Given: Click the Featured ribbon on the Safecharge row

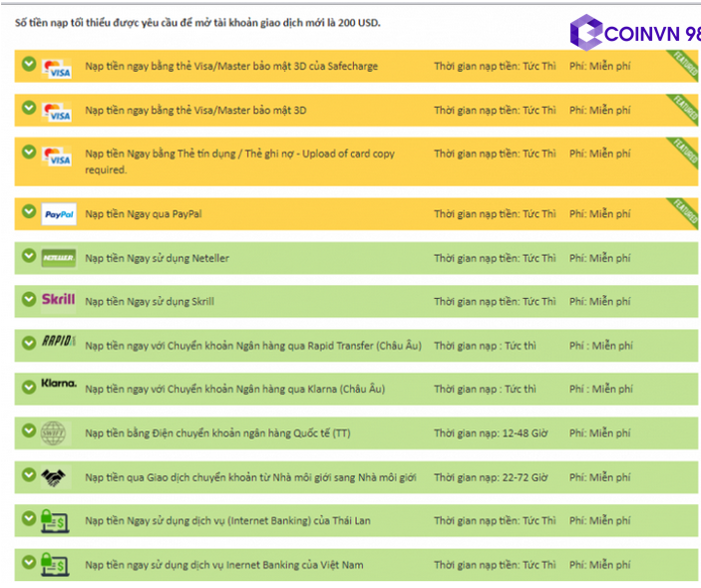Looking at the screenshot, I should click(x=684, y=66).
